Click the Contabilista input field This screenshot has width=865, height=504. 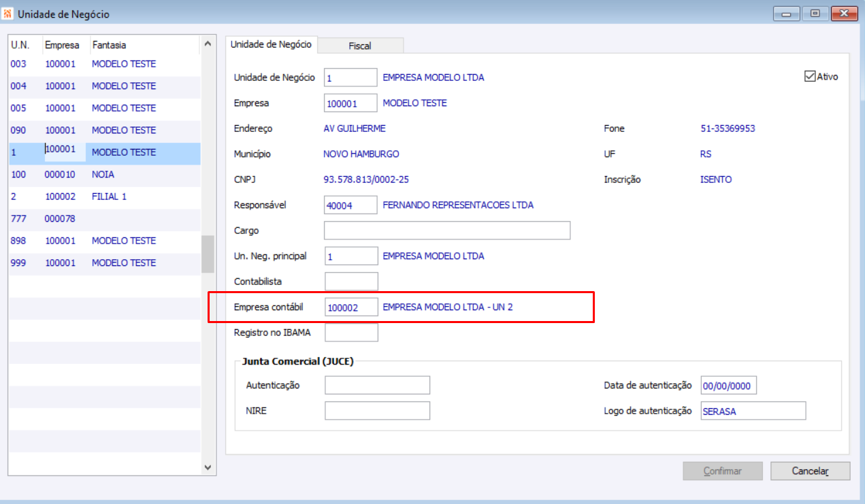point(350,282)
